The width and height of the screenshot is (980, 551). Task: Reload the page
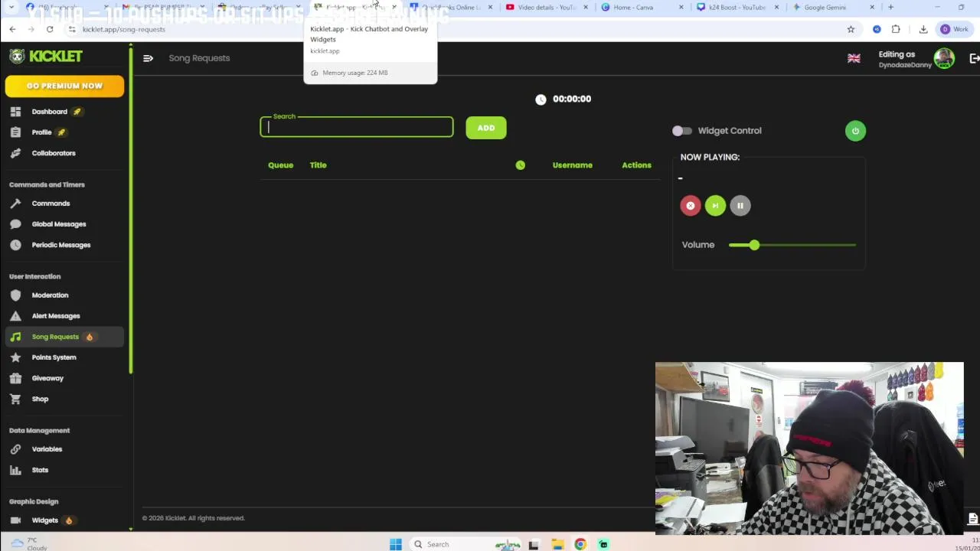[x=50, y=29]
